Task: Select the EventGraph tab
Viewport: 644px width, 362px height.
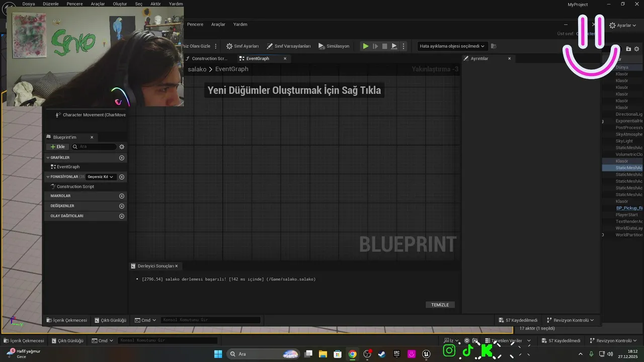Action: point(258,58)
